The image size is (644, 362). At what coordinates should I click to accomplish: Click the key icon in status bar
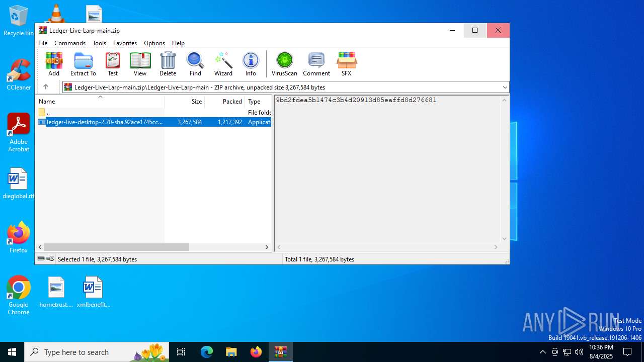[x=50, y=259]
